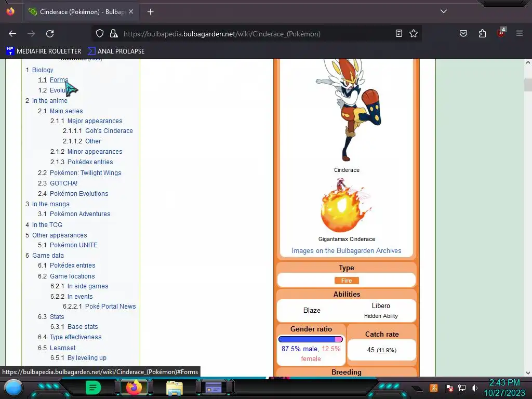The height and width of the screenshot is (399, 532).
Task: Open the extensions puzzle icon
Action: click(482, 33)
